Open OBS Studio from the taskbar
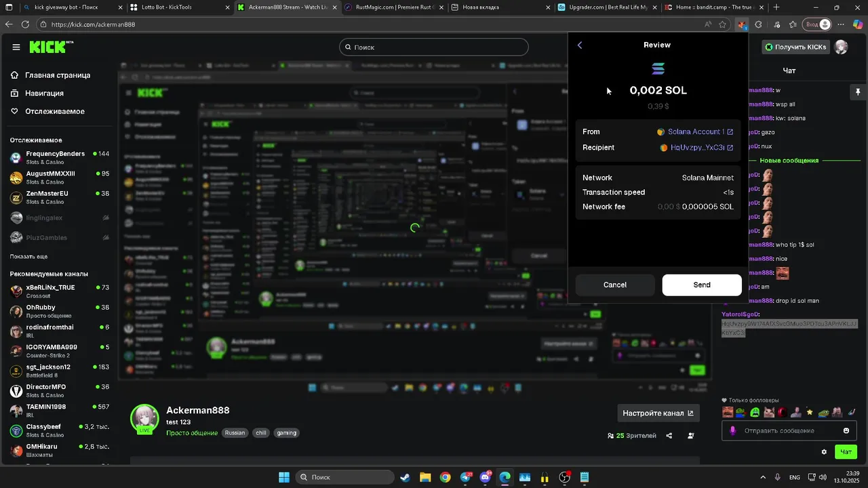This screenshot has width=868, height=488. point(565,477)
